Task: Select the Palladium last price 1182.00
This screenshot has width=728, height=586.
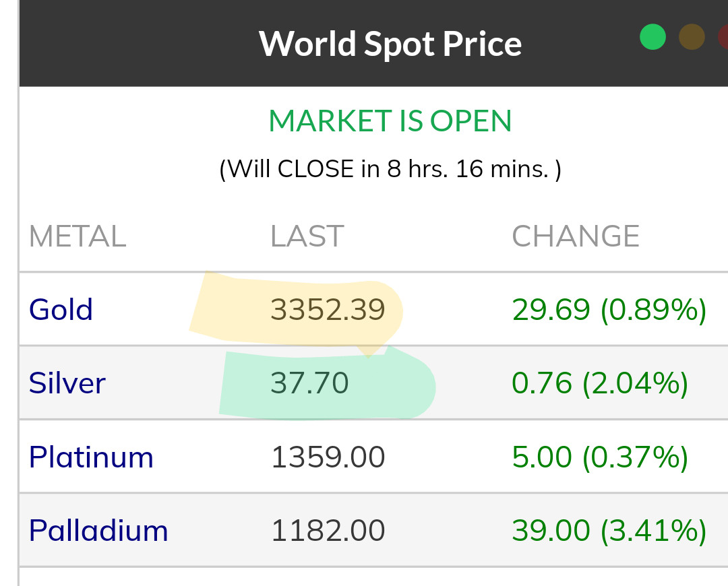Action: pos(328,531)
